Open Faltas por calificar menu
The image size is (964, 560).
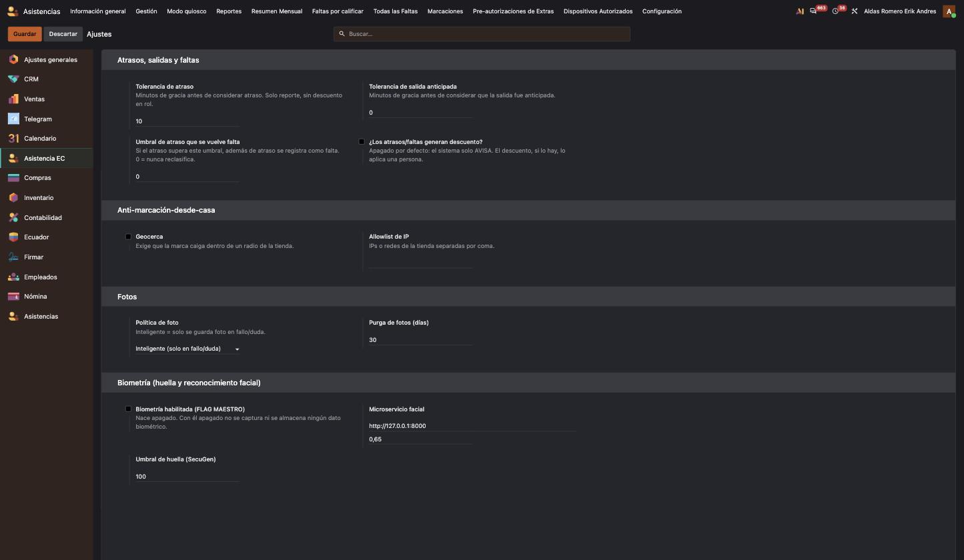338,11
